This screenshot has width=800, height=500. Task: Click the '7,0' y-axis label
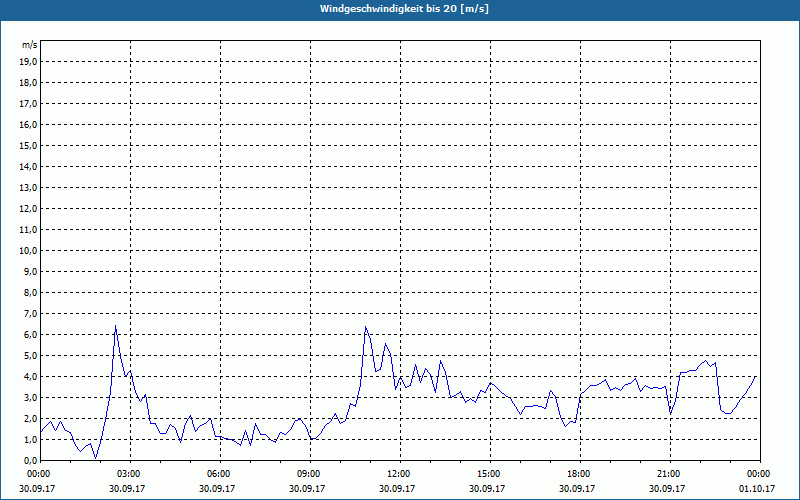(30, 313)
